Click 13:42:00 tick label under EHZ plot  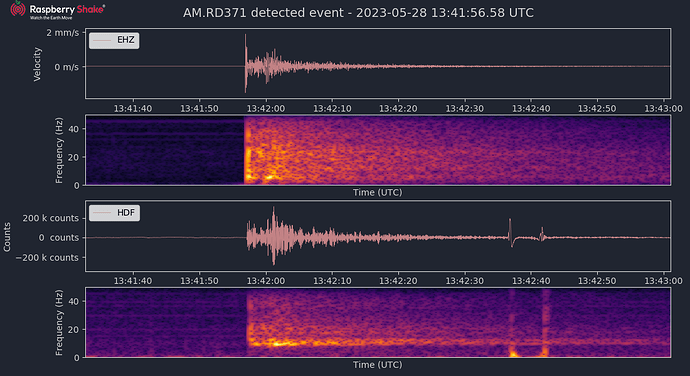point(265,108)
